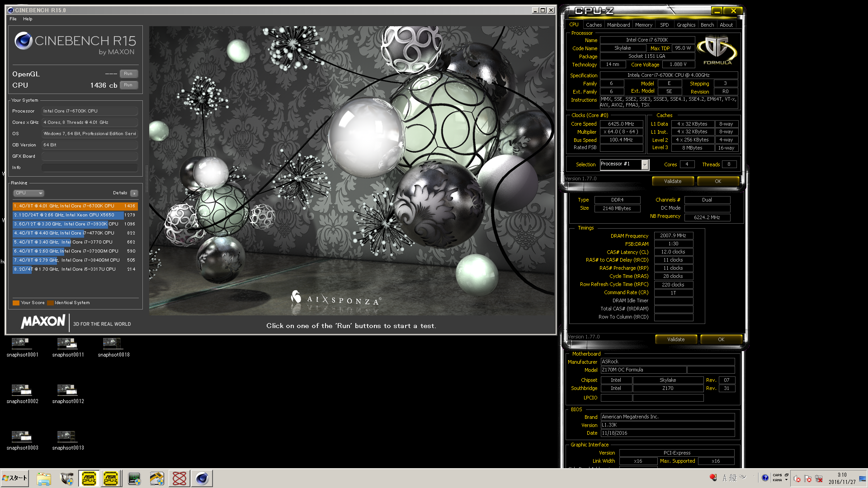The height and width of the screenshot is (488, 868).
Task: Click the Info text field
Action: point(90,168)
